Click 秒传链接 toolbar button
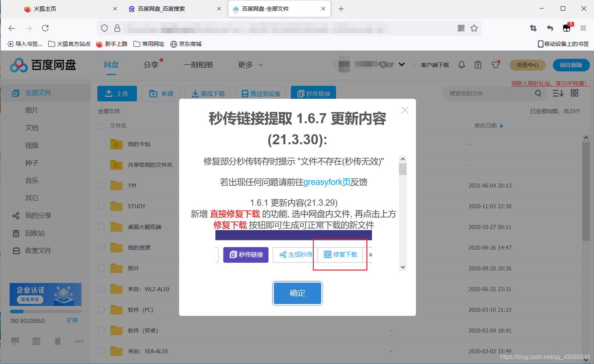The width and height of the screenshot is (594, 364). pyautogui.click(x=313, y=94)
